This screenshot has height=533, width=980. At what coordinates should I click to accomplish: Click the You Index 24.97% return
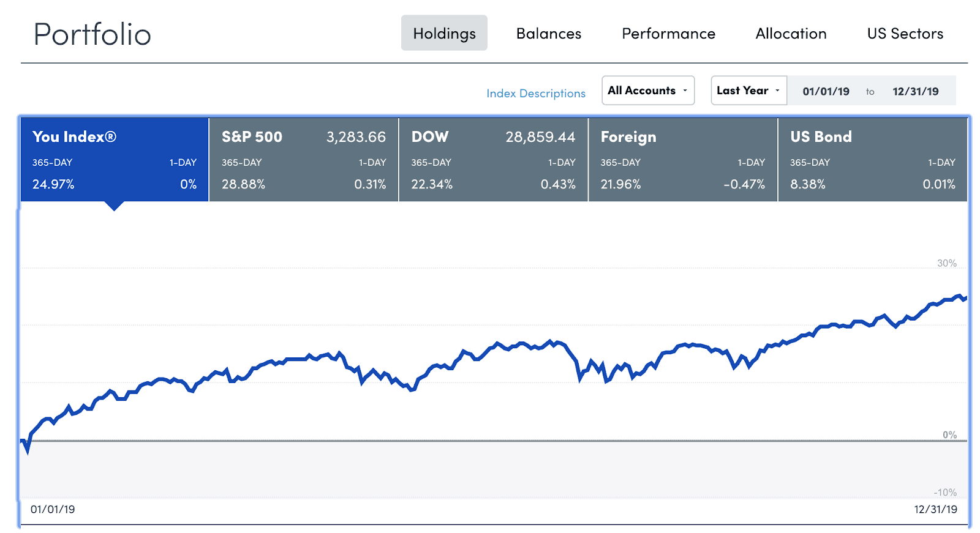(53, 184)
